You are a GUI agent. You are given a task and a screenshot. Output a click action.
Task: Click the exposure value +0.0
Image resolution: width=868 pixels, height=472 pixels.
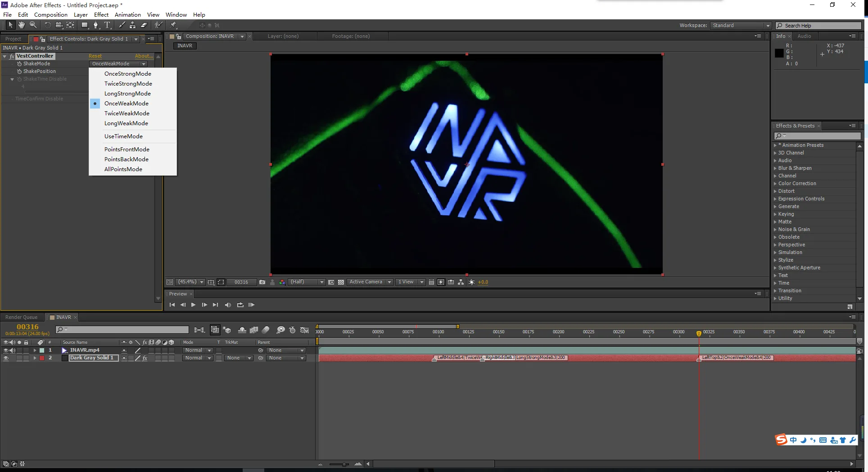coord(483,282)
